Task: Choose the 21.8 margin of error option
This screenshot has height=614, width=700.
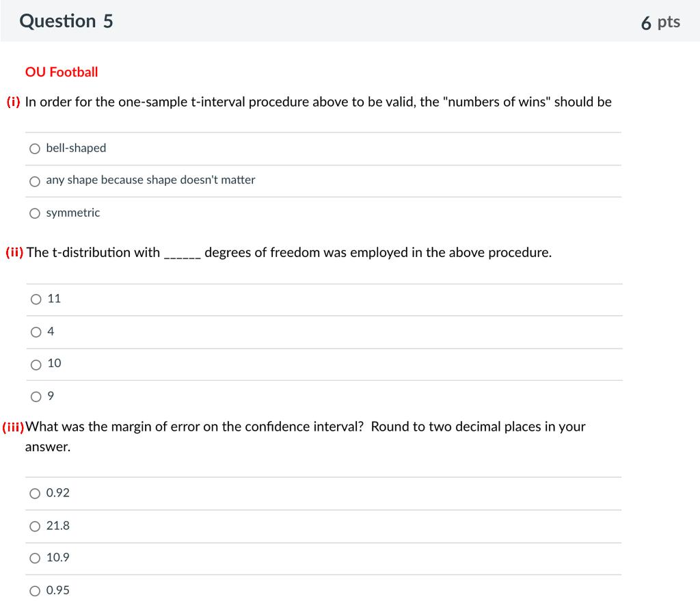Action: (35, 526)
